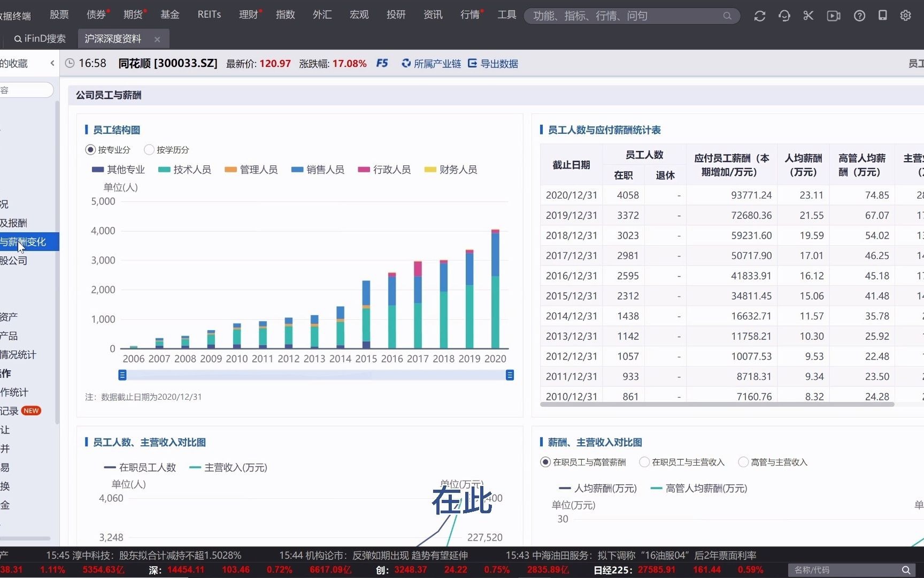The image size is (924, 578).
Task: Open the REITs menu
Action: point(209,15)
